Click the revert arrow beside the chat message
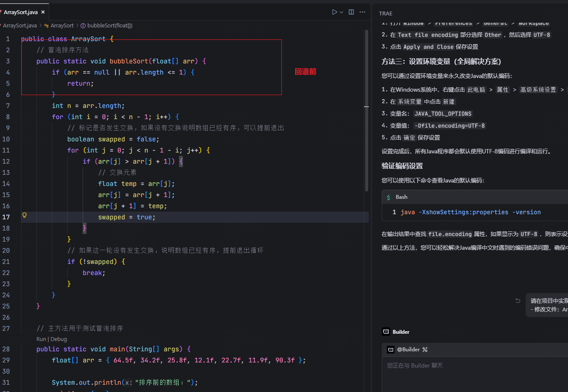The image size is (568, 392). [518, 301]
